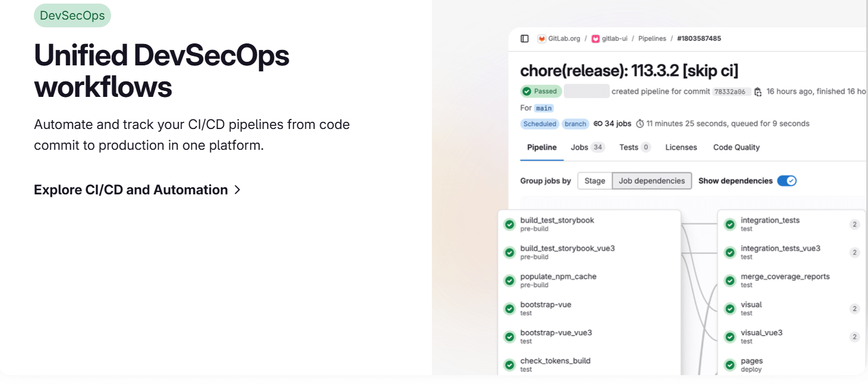Expand visual job group count badge
Viewport: 868px width, 384px height.
854,309
